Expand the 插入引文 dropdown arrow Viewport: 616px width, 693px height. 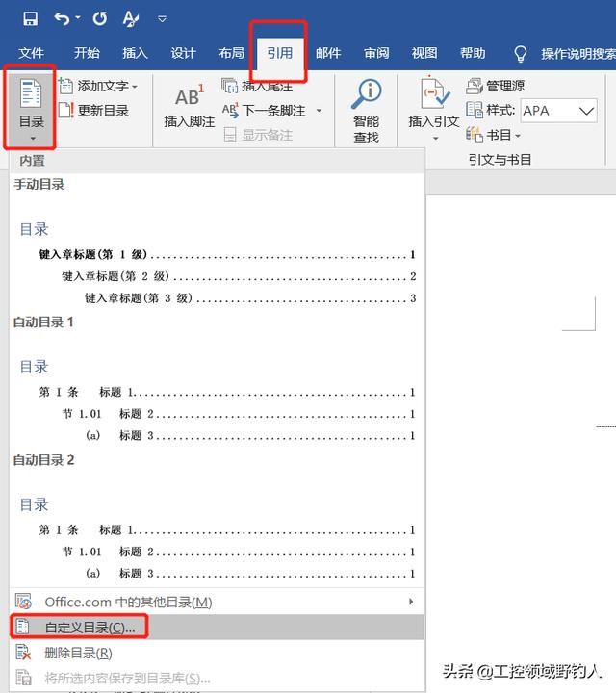click(435, 139)
